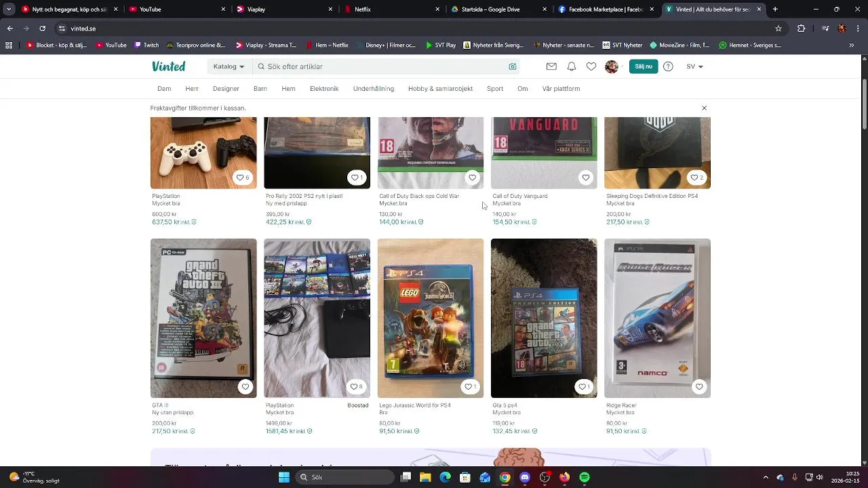Reload the page

pos(43,28)
